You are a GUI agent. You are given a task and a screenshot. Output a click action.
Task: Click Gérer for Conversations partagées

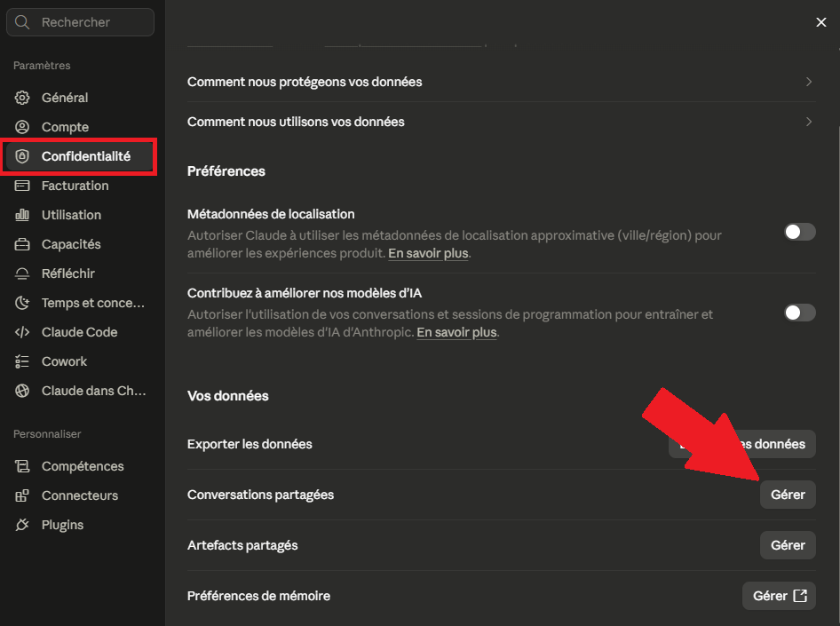788,495
